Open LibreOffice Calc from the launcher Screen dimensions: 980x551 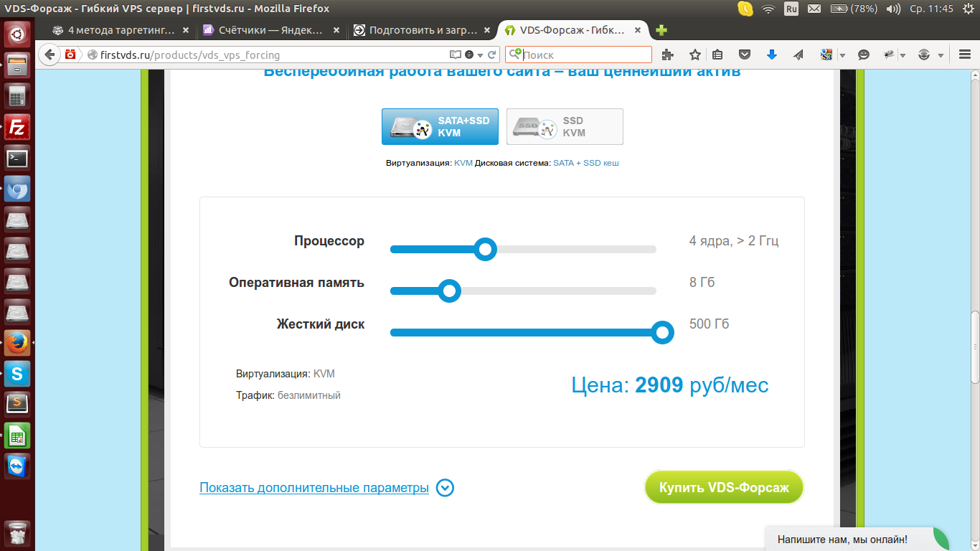click(17, 435)
